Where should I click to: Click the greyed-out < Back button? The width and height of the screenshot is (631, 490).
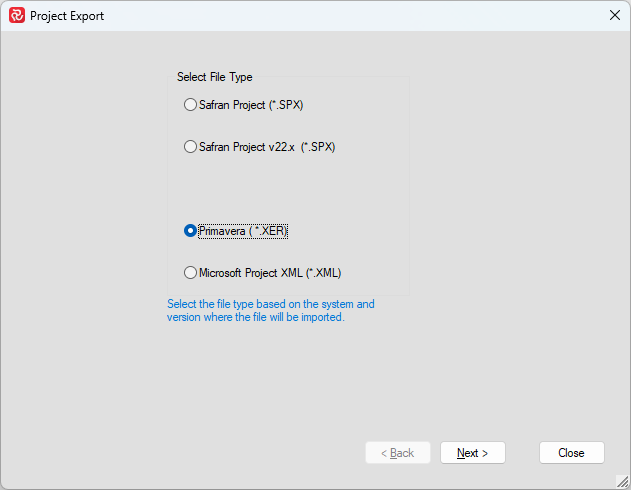(x=398, y=453)
